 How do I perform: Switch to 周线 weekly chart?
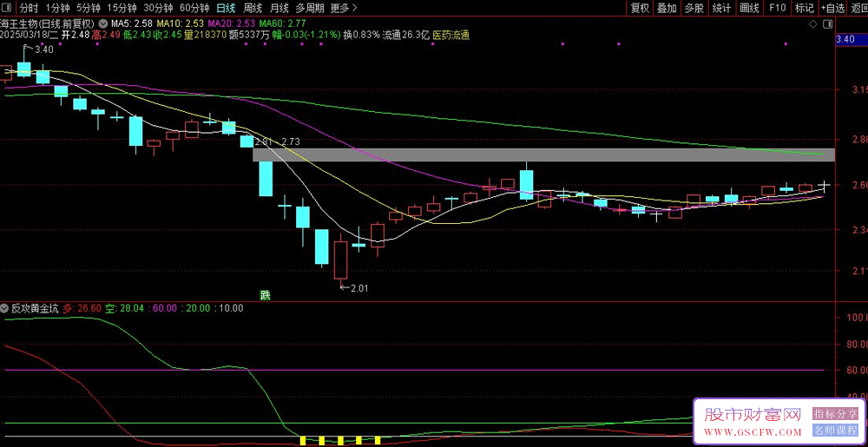253,8
